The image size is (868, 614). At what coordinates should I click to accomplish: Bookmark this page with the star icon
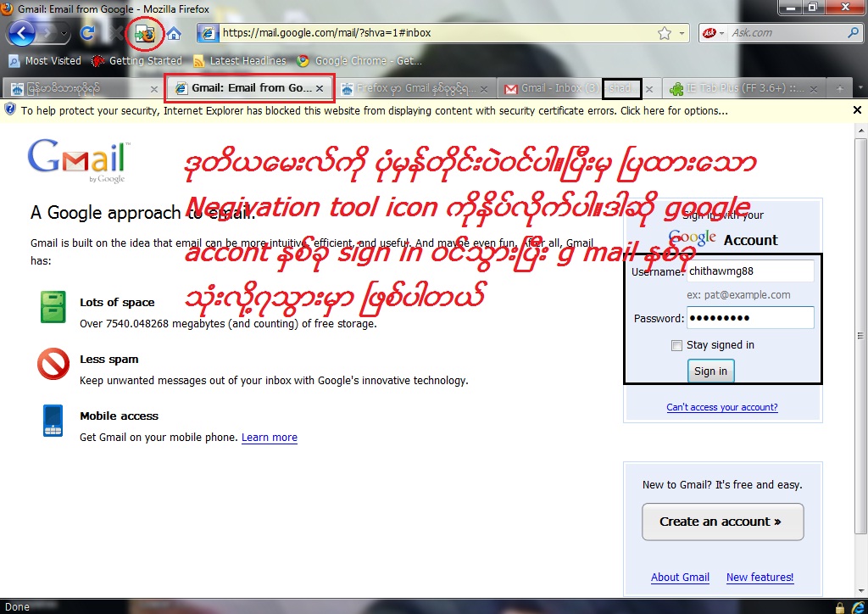click(x=665, y=33)
